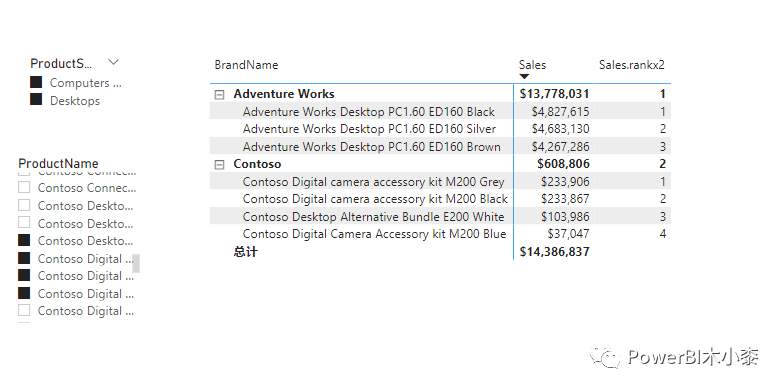This screenshot has width=784, height=391.
Task: Uncheck the Computers slicer checkbox
Action: point(36,82)
